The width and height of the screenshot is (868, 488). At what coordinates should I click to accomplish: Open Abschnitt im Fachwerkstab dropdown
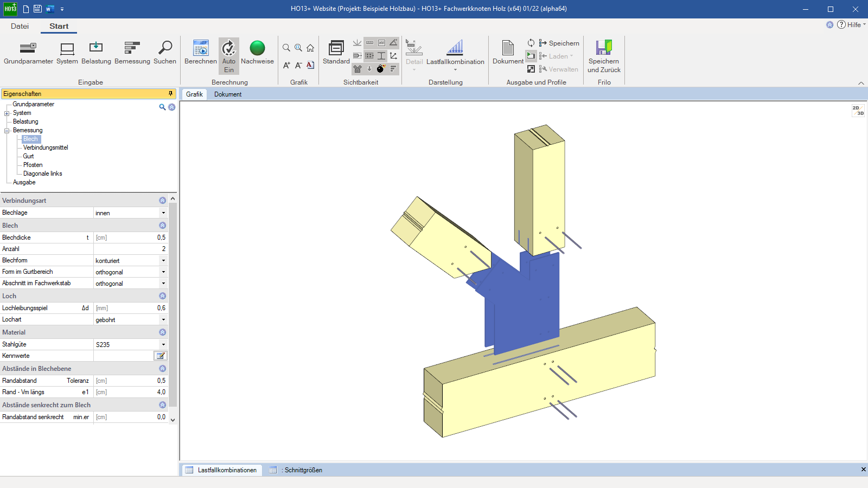coord(163,284)
